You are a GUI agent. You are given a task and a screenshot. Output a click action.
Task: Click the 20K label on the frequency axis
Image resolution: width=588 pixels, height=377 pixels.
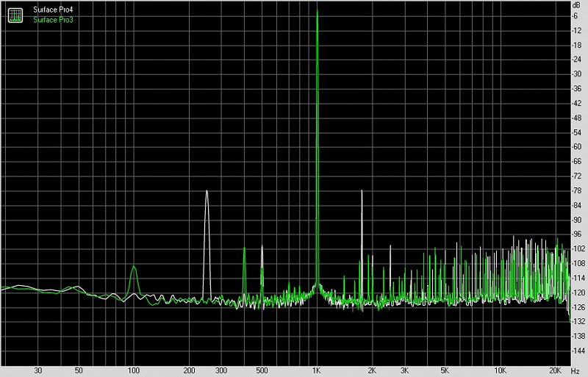coord(555,371)
